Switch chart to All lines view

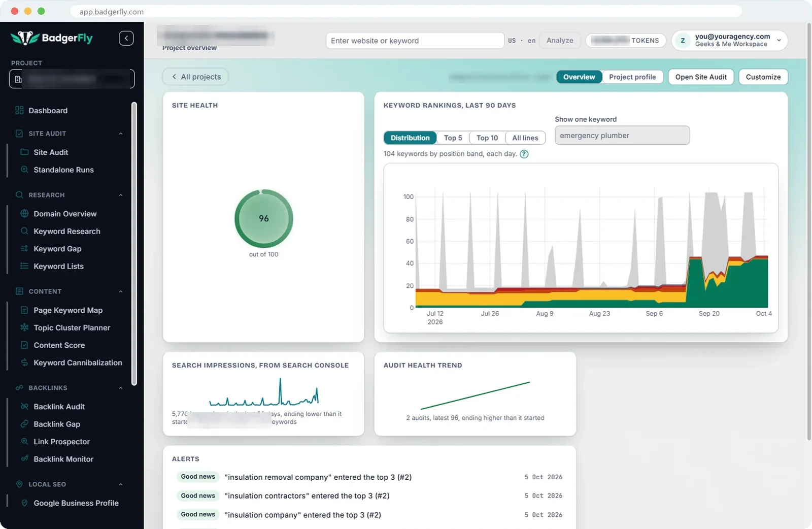click(x=525, y=138)
